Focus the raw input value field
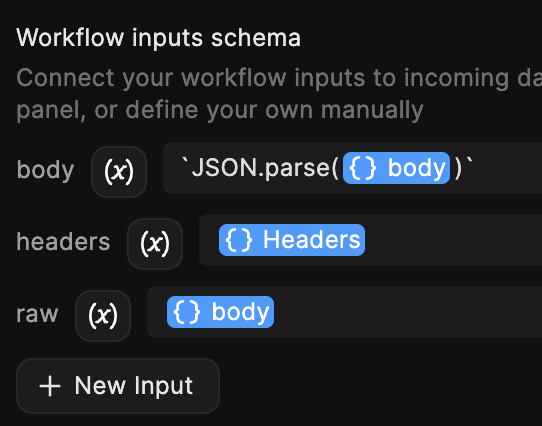The height and width of the screenshot is (426, 542). tap(345, 312)
